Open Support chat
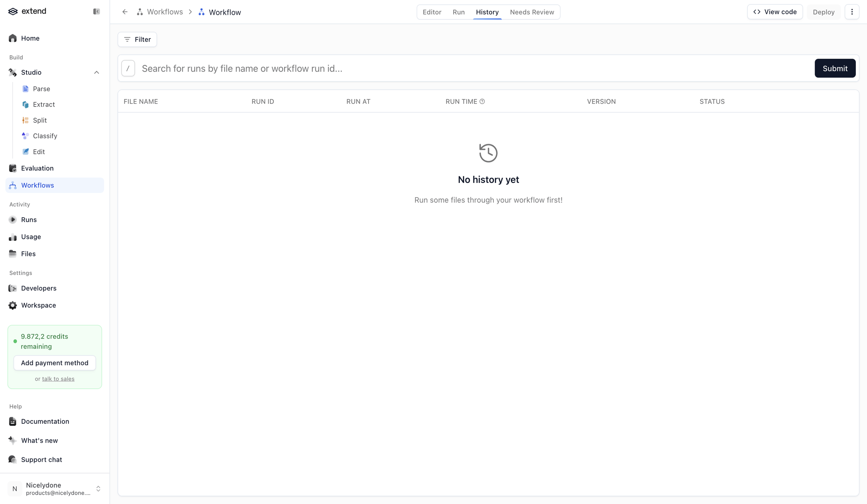 pyautogui.click(x=55, y=460)
